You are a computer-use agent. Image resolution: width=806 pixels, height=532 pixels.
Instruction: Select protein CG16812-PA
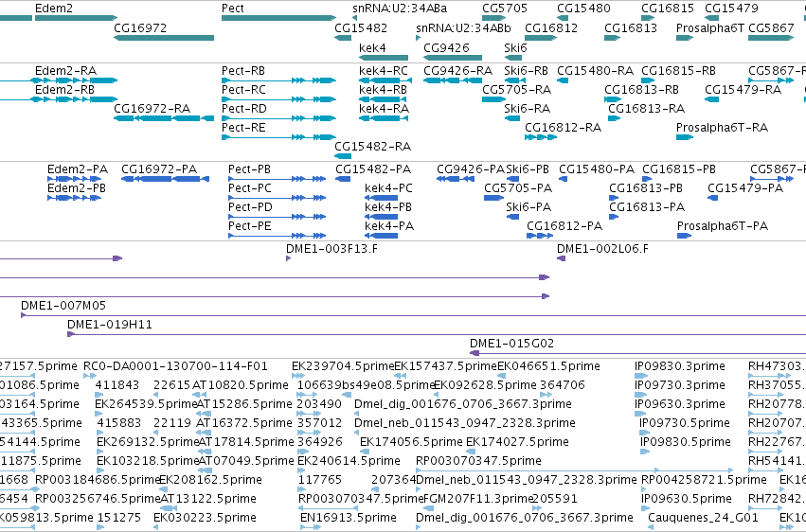(540, 236)
